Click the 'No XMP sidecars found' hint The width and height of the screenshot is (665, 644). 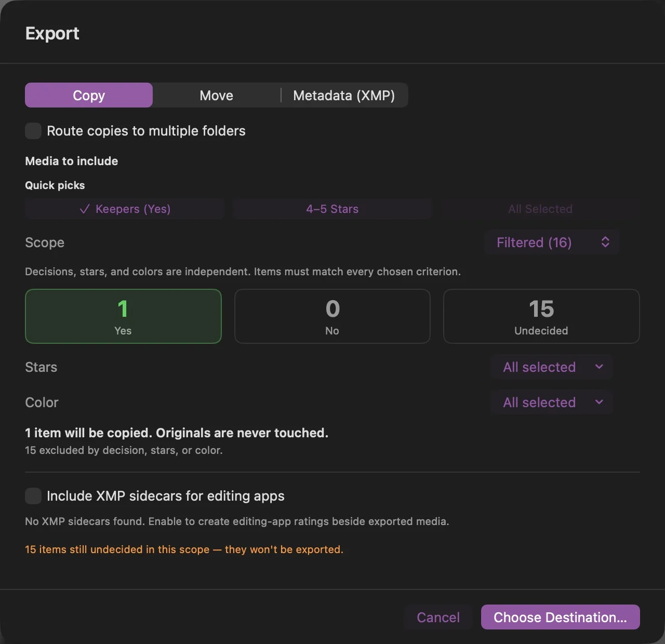point(237,521)
